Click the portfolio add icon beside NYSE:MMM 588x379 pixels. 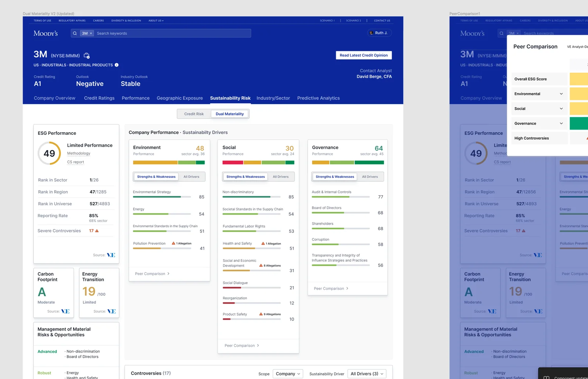tap(87, 55)
